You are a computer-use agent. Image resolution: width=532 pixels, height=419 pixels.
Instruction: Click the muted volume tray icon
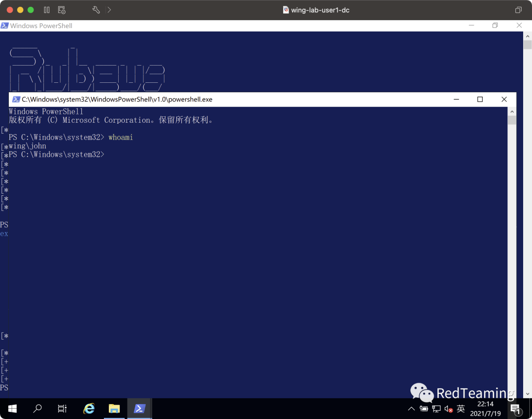coord(449,409)
